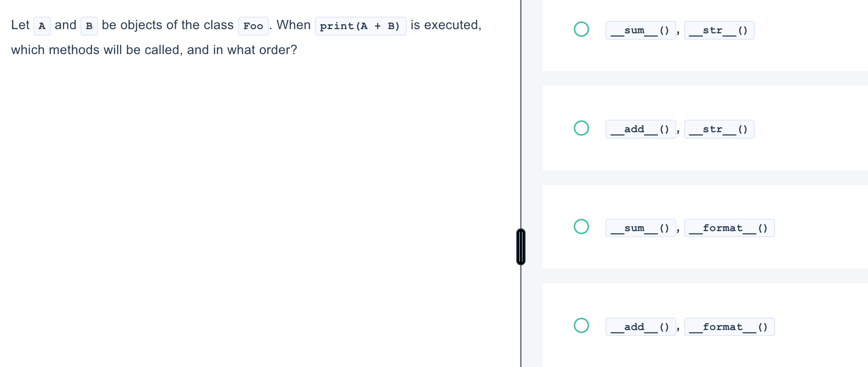Click the words 'is executed' in question
Screen dimensions: 868x367
(444, 25)
